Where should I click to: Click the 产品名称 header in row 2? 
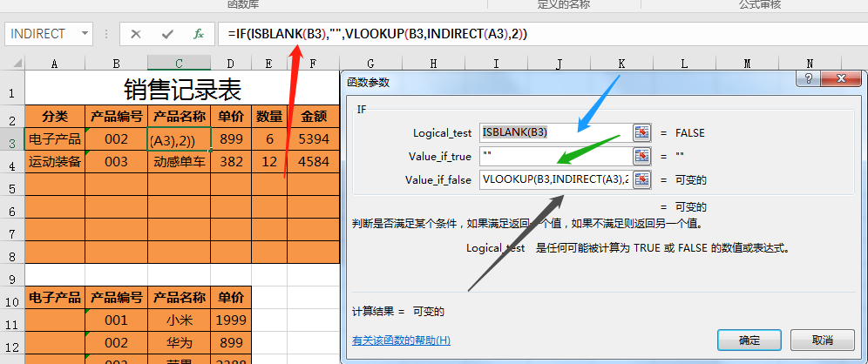[x=179, y=116]
